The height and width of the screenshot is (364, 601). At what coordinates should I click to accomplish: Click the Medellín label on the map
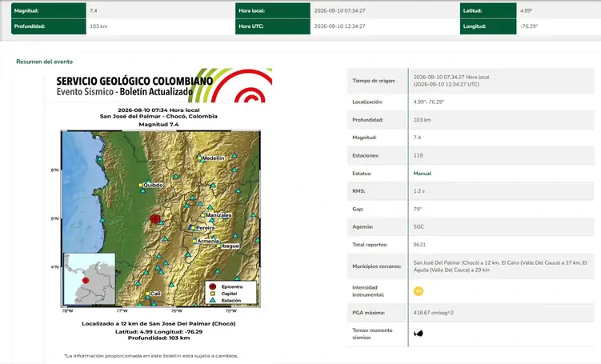click(x=213, y=158)
